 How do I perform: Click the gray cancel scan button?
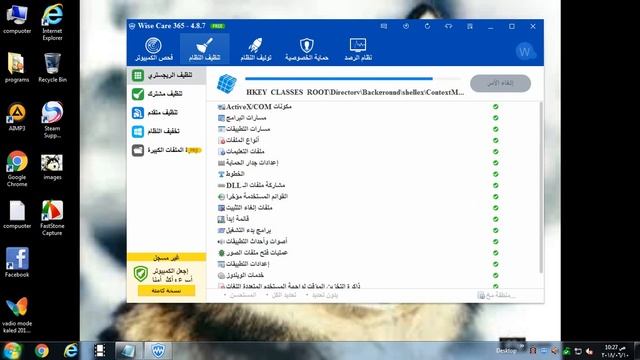coord(500,83)
